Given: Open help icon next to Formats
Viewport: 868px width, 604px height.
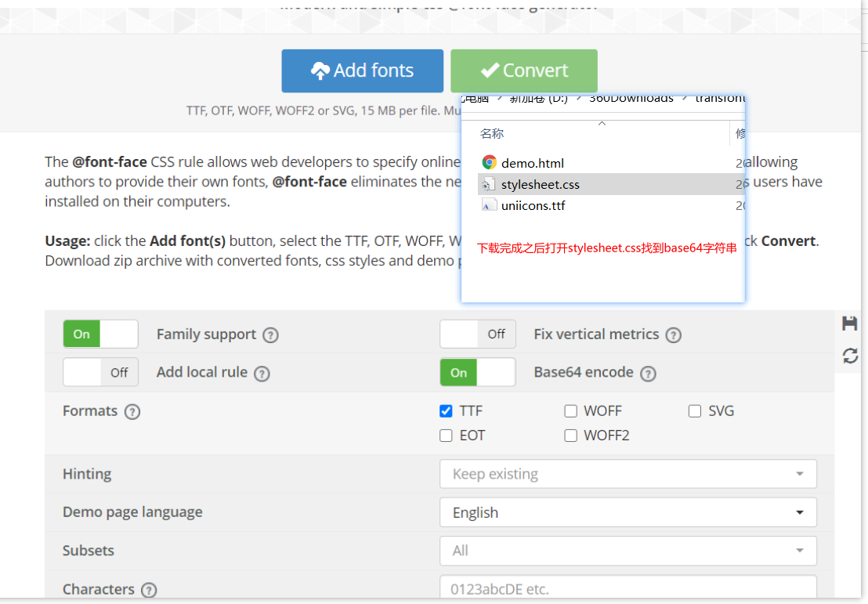Looking at the screenshot, I should point(132,412).
